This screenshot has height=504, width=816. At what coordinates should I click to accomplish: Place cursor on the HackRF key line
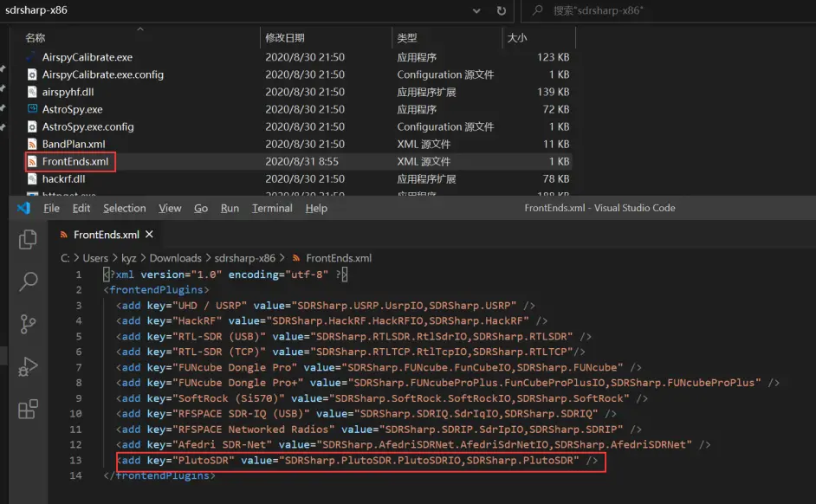[x=332, y=321]
